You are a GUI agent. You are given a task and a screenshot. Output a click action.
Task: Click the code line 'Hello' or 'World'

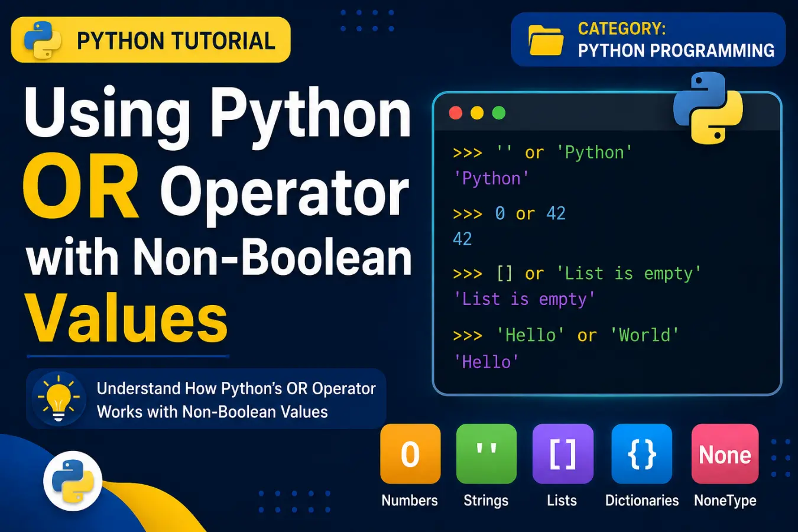[x=566, y=335]
